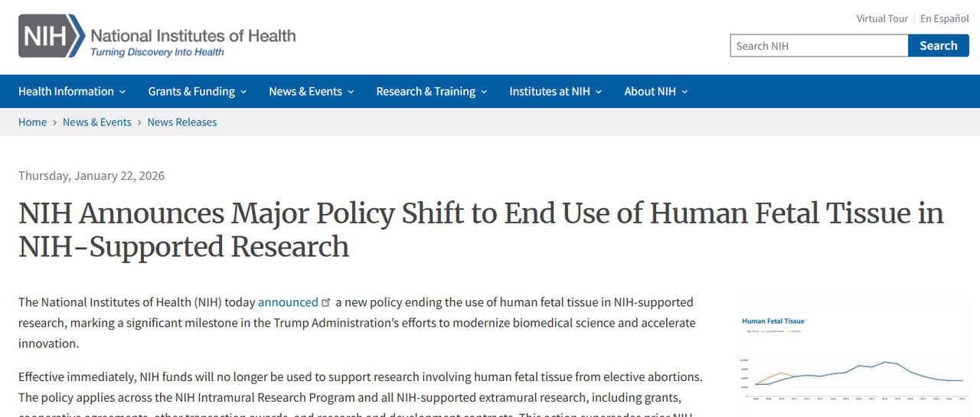Go to the Home breadcrumb

coord(32,122)
